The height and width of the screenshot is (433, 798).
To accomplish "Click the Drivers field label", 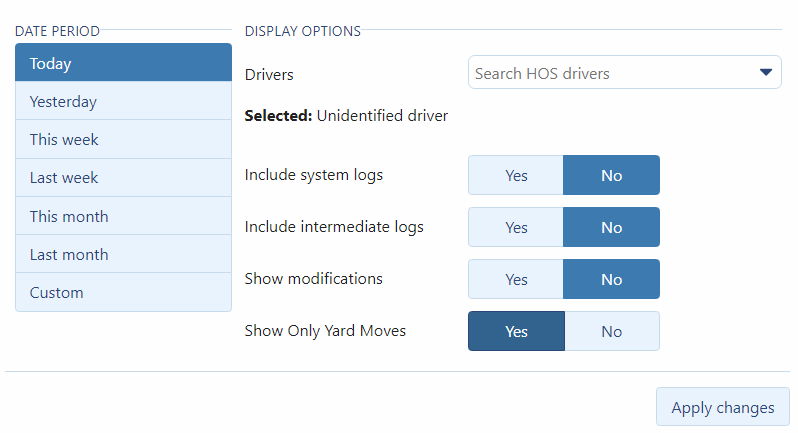I will pos(269,74).
